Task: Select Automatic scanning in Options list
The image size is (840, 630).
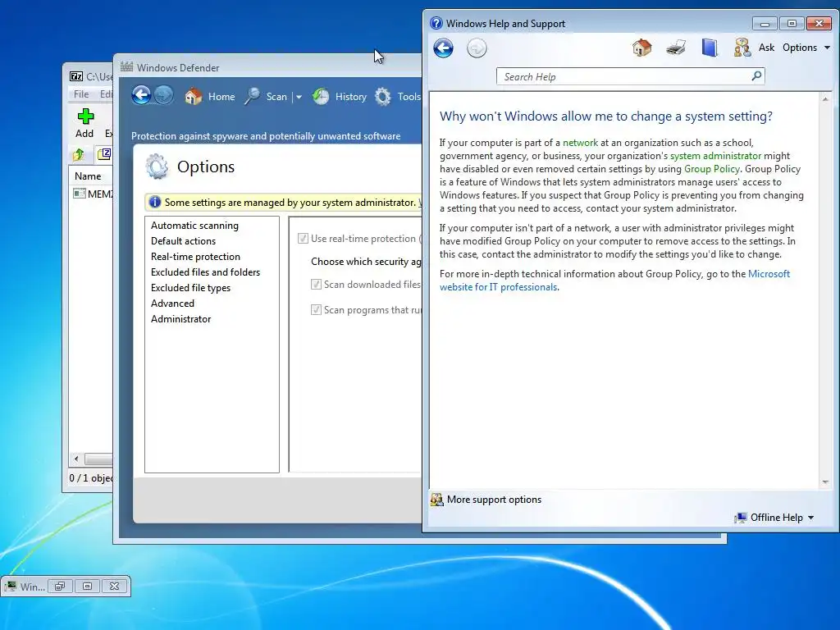Action: coord(194,226)
